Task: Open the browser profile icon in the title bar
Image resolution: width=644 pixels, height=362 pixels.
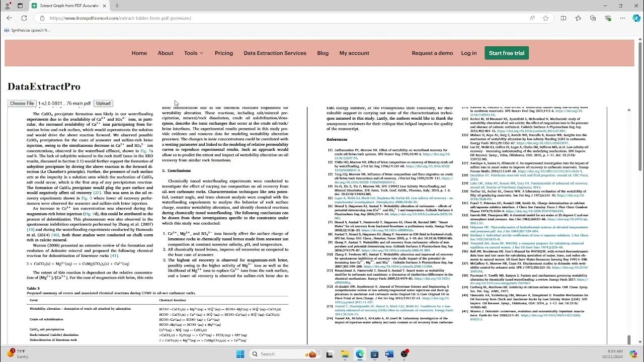Action: (8, 6)
